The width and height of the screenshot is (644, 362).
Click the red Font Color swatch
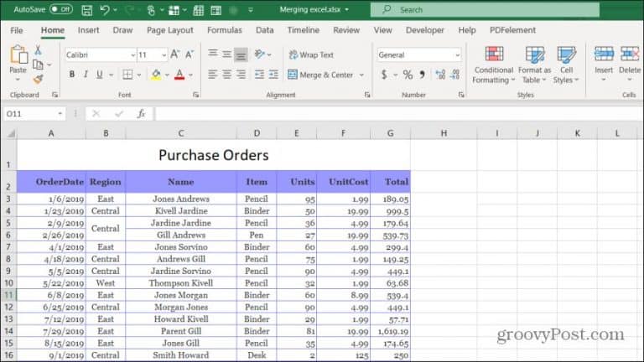pos(179,75)
